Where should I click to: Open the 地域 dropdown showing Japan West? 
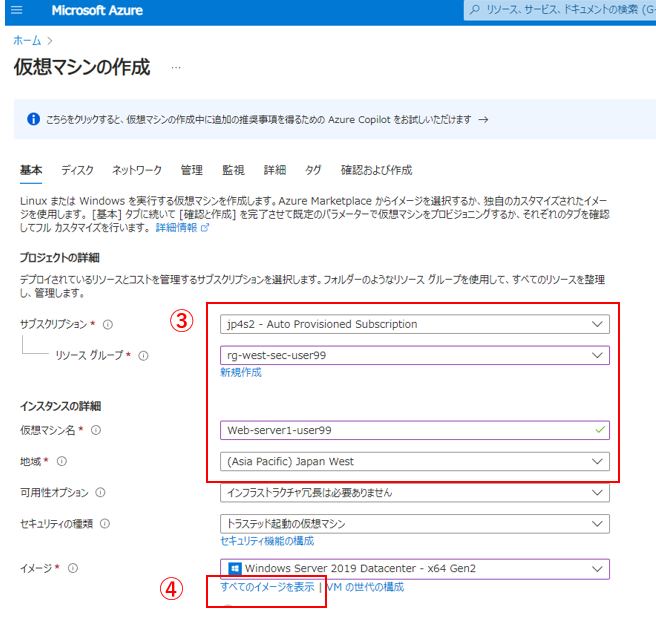pos(415,461)
